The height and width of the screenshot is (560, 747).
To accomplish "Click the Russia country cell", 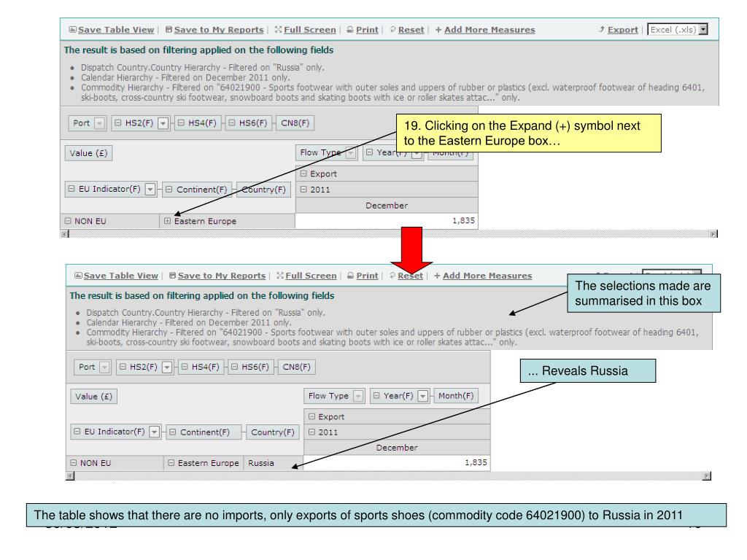I will click(x=273, y=463).
